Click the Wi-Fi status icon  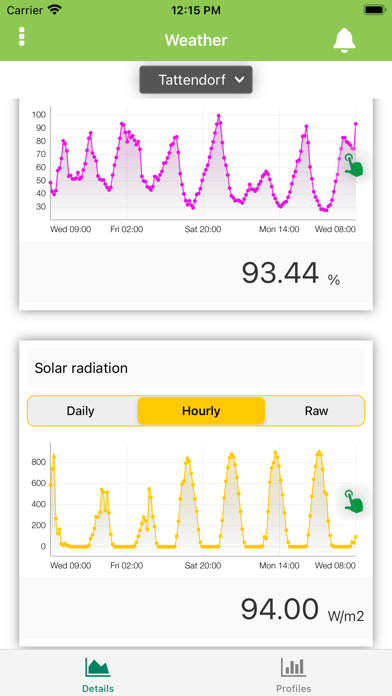(55, 10)
